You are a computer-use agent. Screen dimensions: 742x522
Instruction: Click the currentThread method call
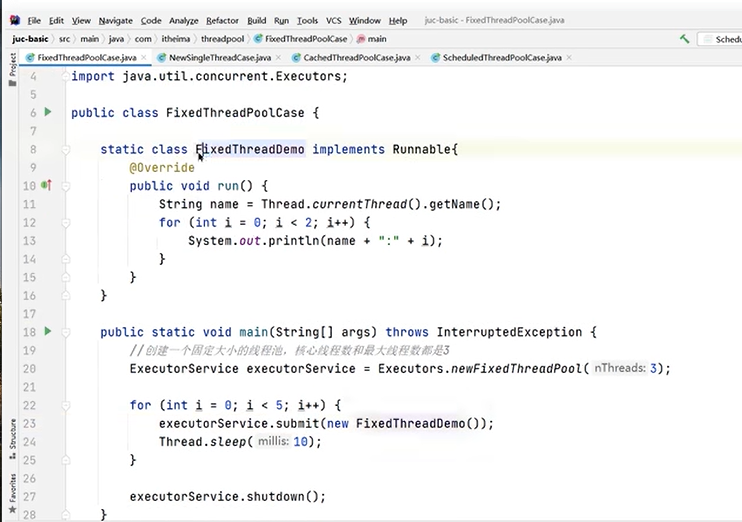pos(359,204)
